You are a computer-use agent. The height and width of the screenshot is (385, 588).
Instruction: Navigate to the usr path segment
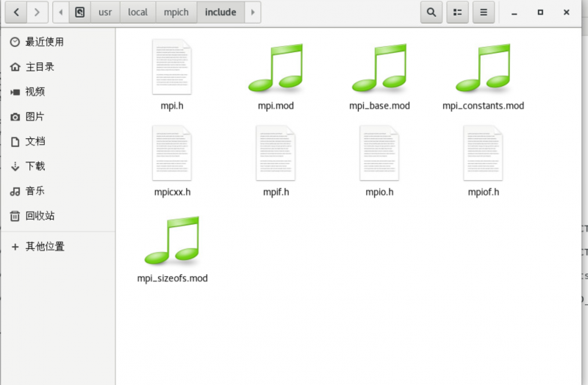[105, 12]
